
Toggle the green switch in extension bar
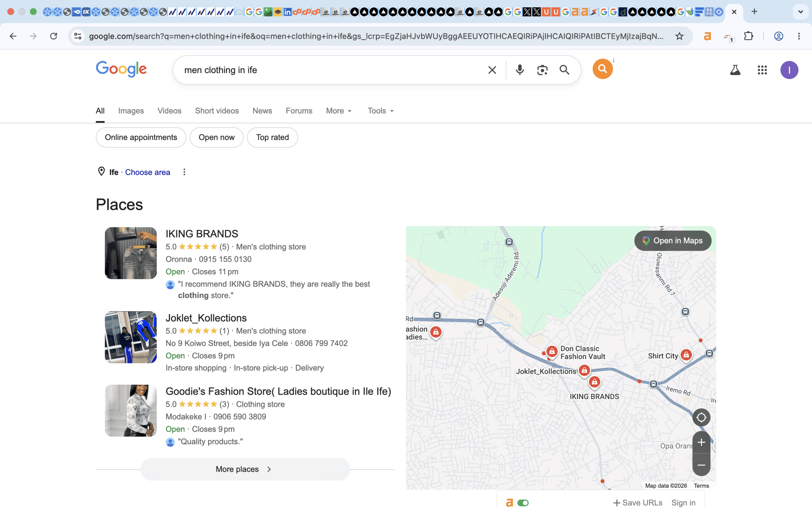[523, 503]
